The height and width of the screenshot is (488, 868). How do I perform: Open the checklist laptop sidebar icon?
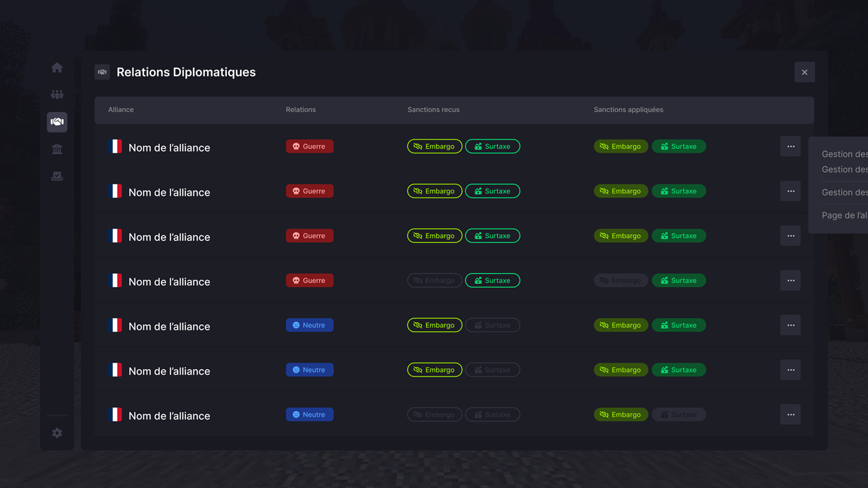coord(57,176)
